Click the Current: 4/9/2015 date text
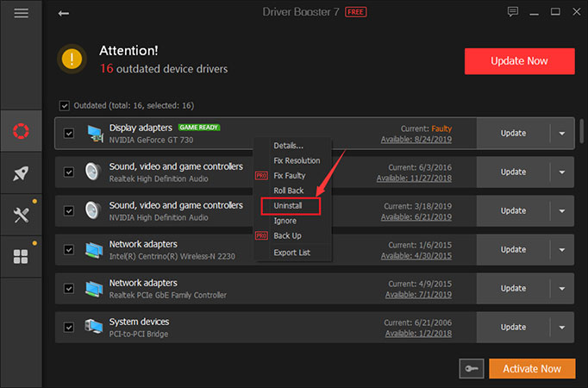 pyautogui.click(x=420, y=284)
